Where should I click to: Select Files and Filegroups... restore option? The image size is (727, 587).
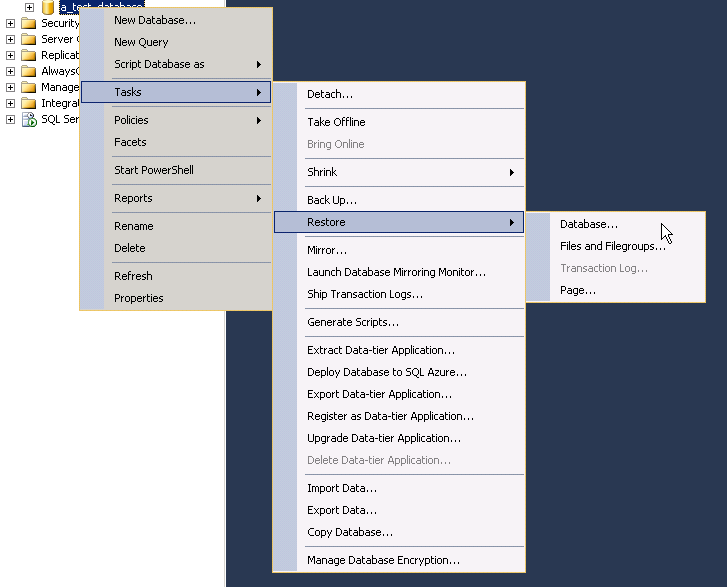pos(612,246)
